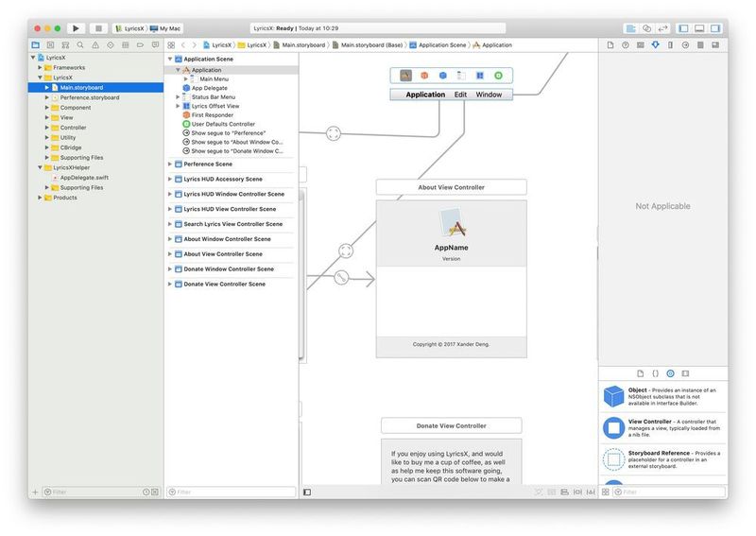Screen dimensions: 756x536
Task: Show the Standard editor
Action: click(630, 28)
